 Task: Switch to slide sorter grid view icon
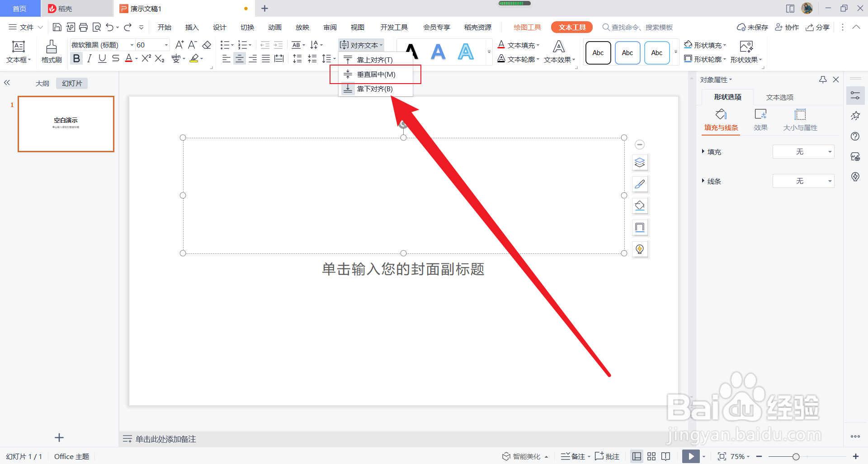coord(651,456)
